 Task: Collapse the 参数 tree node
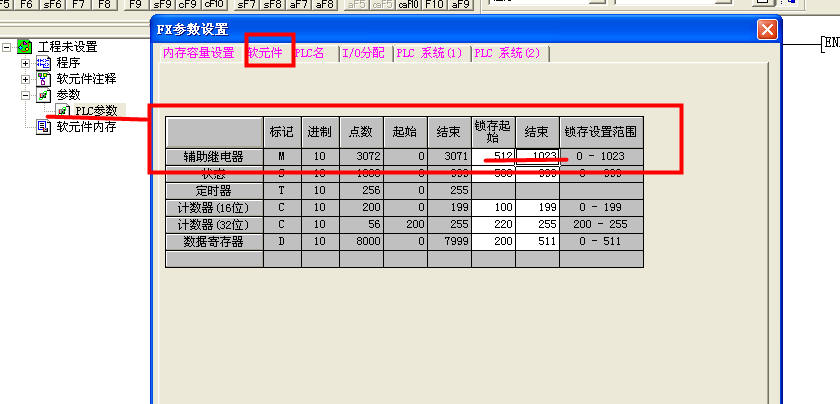pyautogui.click(x=26, y=95)
